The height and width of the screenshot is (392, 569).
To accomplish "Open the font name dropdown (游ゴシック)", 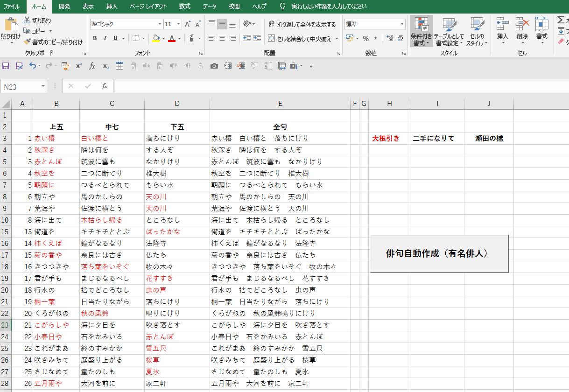I will click(160, 24).
